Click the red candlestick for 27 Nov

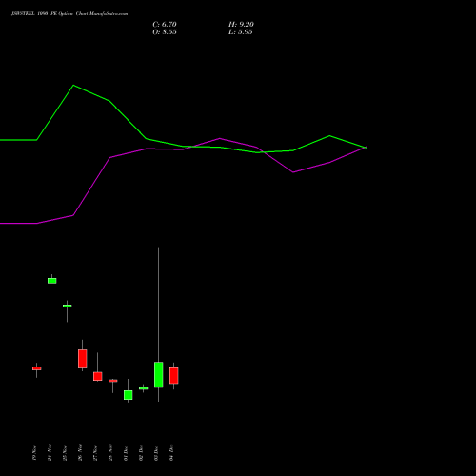point(98,376)
